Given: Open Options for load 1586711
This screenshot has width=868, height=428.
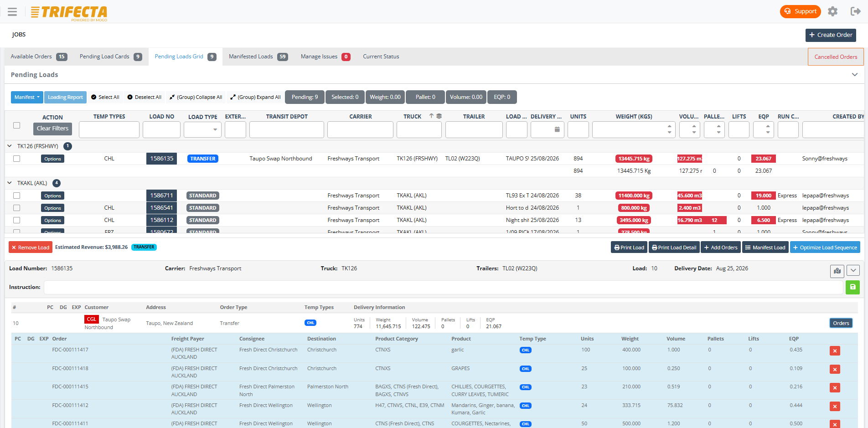Looking at the screenshot, I should tap(52, 196).
